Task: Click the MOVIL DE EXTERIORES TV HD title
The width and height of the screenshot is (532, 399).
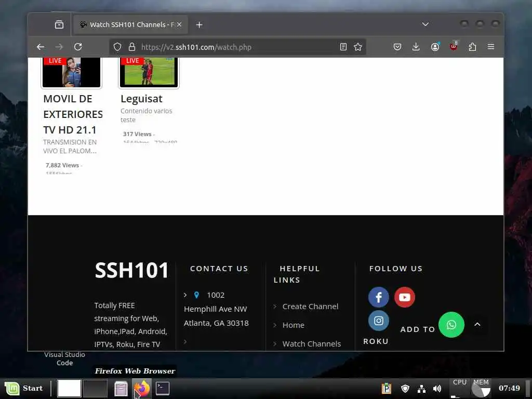Action: tap(73, 114)
